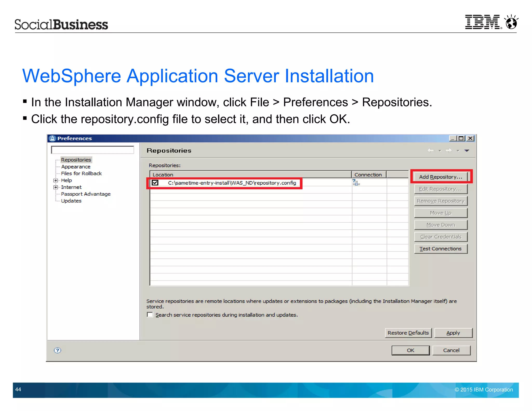Click Move Down button
Screen dimensions: 532x411
(441, 225)
